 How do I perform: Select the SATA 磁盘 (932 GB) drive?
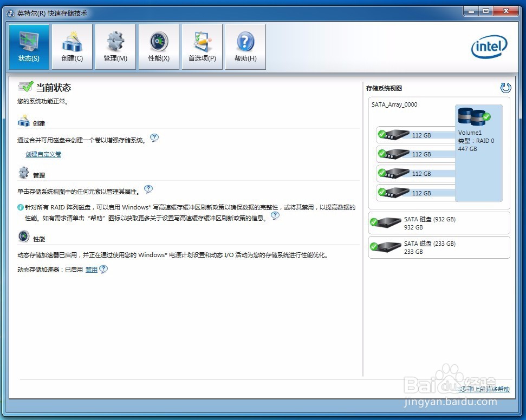(x=439, y=223)
